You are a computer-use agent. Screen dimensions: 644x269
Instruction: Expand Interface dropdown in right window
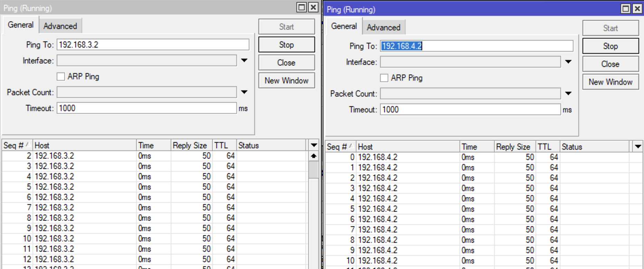(x=568, y=62)
